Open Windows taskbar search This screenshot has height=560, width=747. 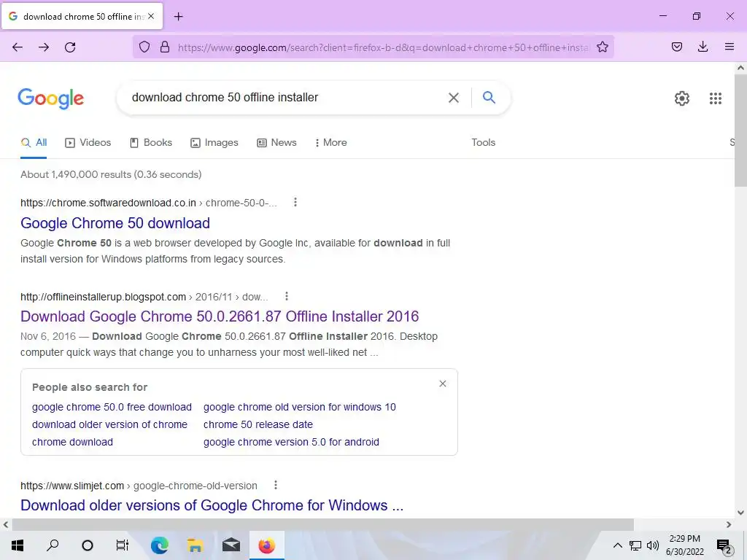tap(53, 545)
